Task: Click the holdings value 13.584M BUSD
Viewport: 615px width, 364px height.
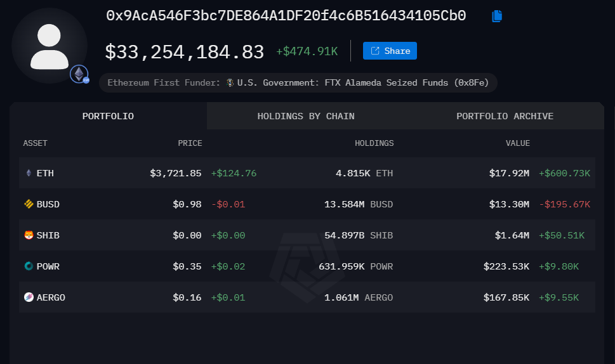Action: (x=359, y=204)
